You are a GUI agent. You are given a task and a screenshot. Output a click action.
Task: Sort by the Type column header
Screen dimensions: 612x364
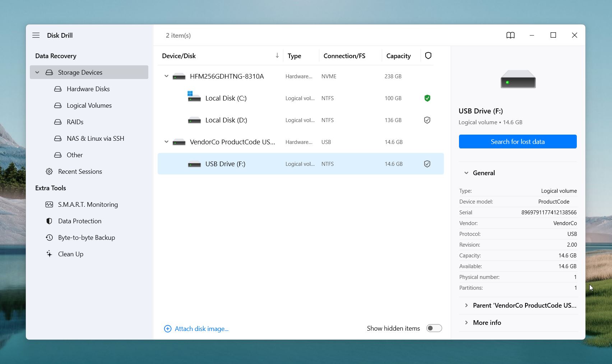(294, 56)
